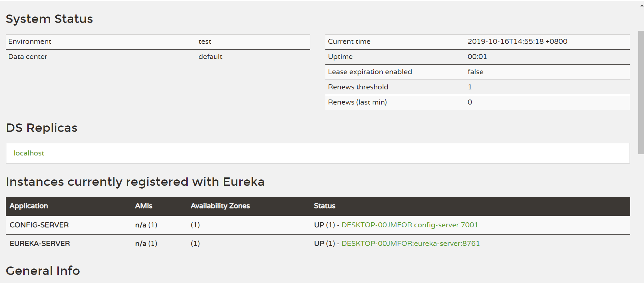Click the Application column header
This screenshot has width=644, height=283.
pos(29,206)
